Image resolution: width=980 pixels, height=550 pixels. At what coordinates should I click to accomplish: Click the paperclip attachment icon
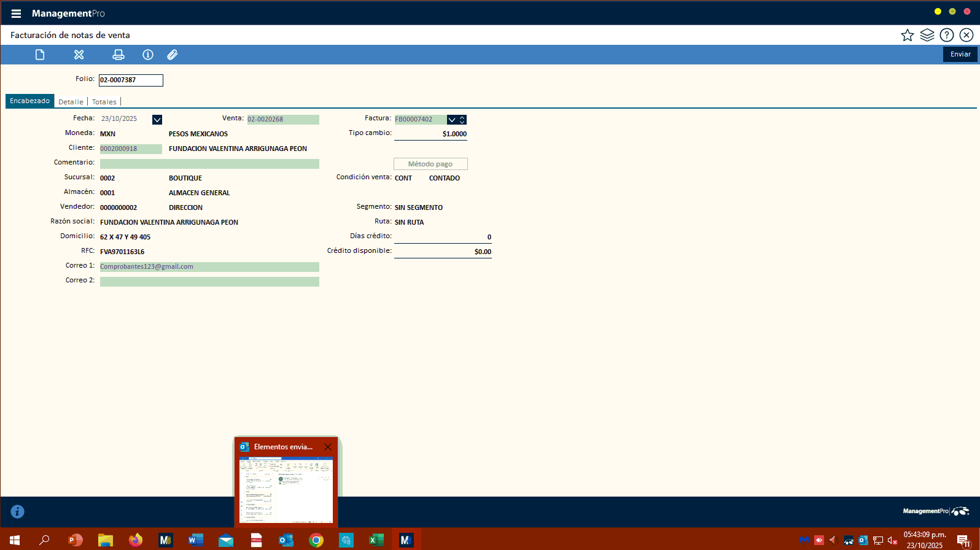[x=173, y=55]
